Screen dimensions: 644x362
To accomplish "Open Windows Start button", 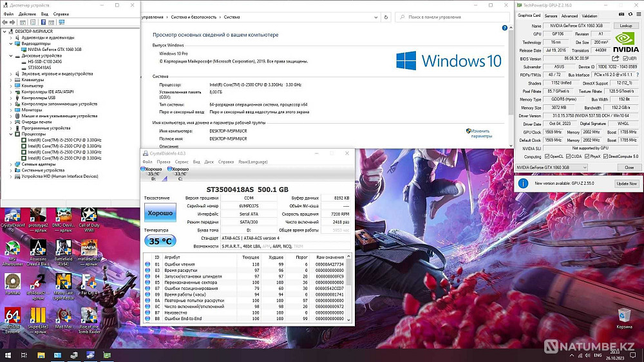I will tap(7, 355).
